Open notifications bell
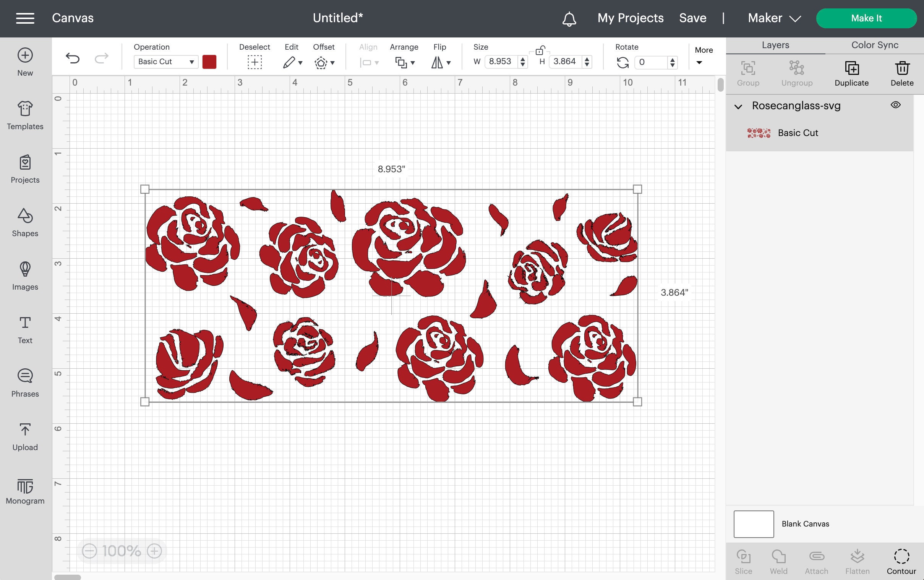 569,18
